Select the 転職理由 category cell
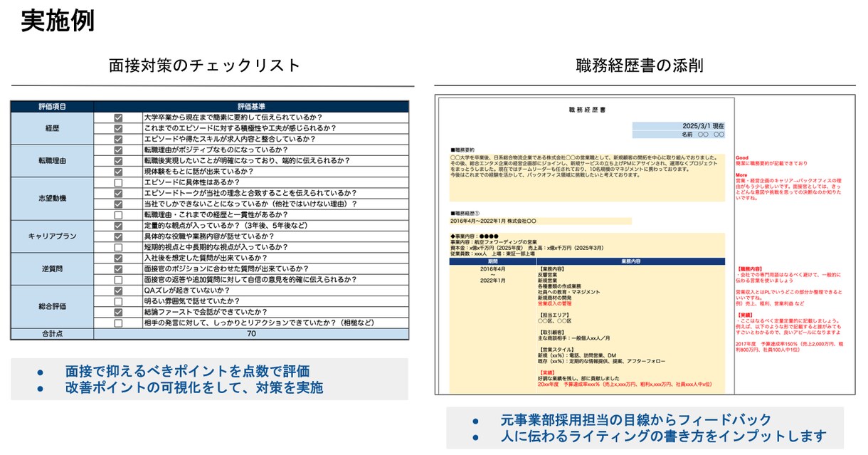The height and width of the screenshot is (455, 868). [x=52, y=161]
